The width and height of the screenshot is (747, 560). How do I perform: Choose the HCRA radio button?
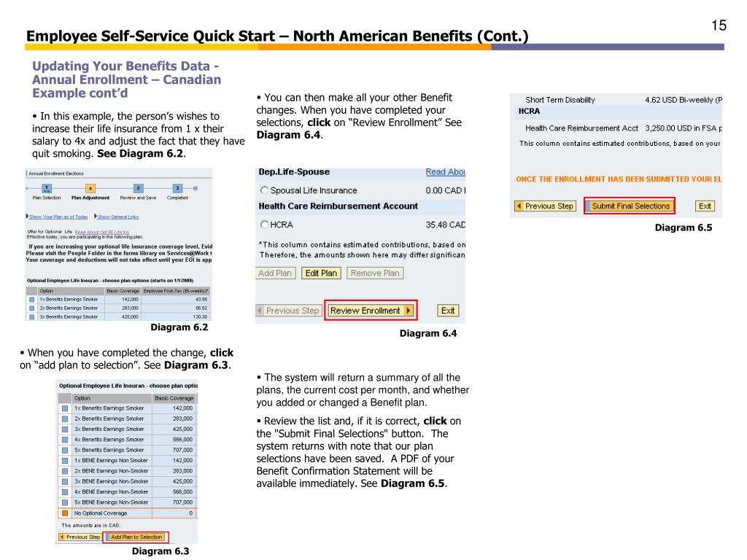click(264, 225)
